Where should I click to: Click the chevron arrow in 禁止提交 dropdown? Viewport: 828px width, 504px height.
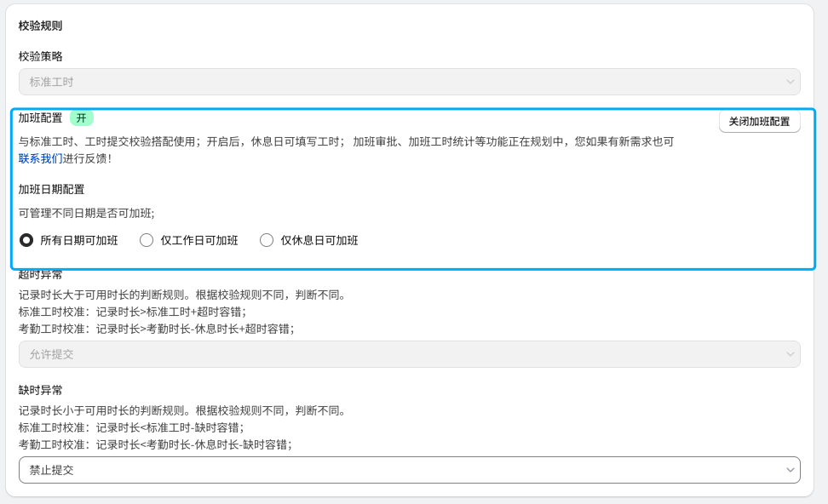789,470
